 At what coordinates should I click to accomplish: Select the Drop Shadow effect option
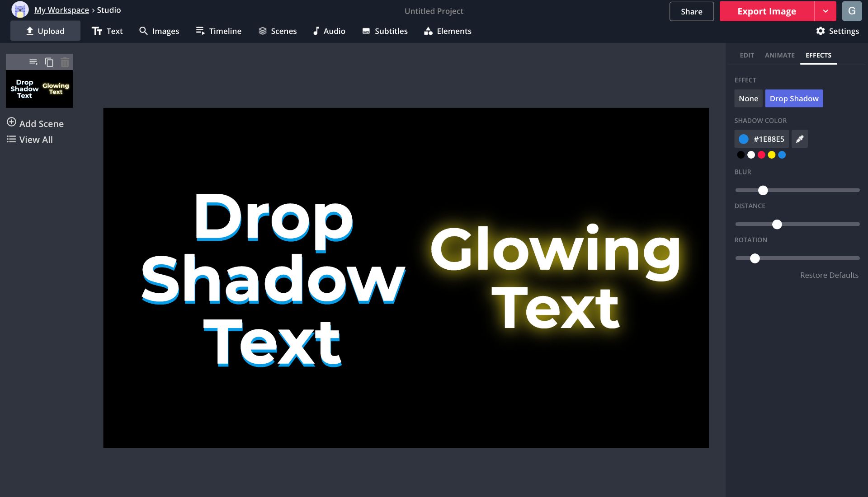794,98
